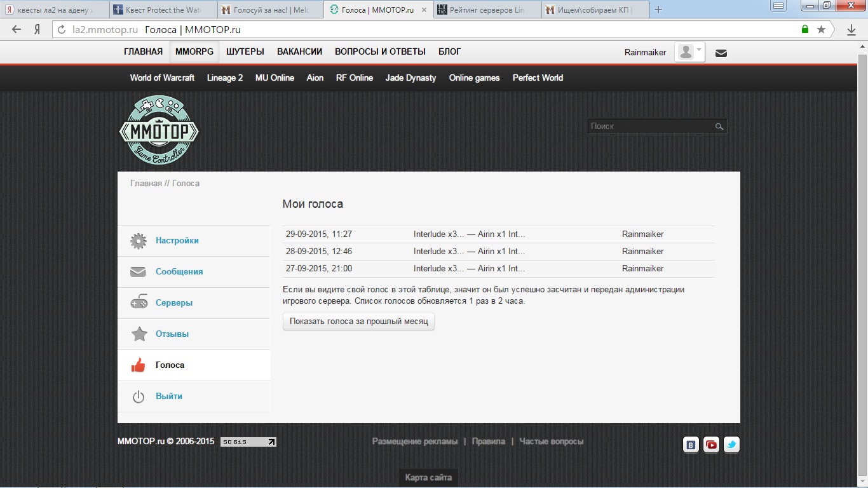Go to the Perfect World section

pos(538,78)
